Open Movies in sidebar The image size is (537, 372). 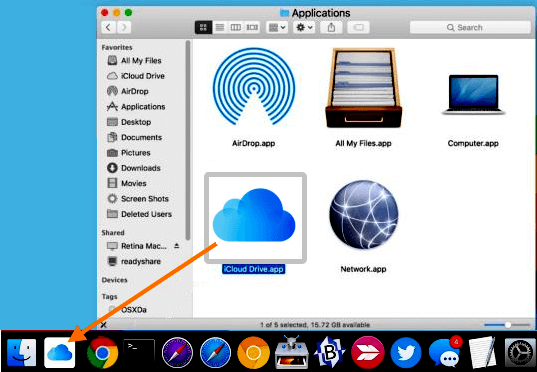(134, 183)
